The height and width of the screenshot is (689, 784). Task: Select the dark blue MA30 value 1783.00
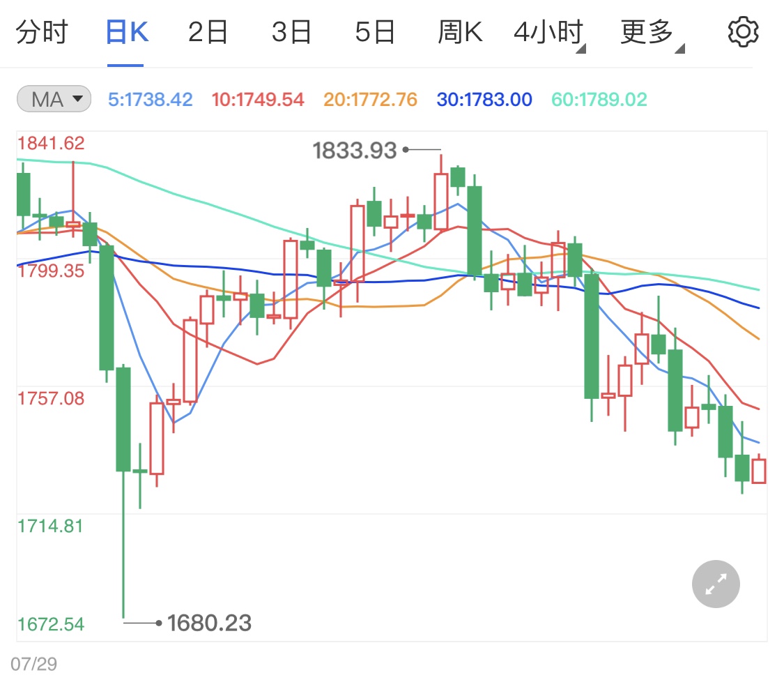pyautogui.click(x=484, y=99)
